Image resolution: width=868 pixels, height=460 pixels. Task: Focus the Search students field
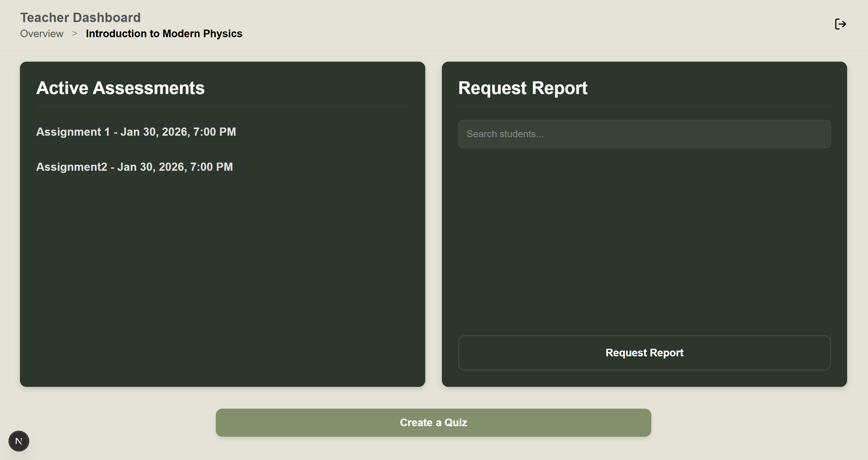[644, 134]
